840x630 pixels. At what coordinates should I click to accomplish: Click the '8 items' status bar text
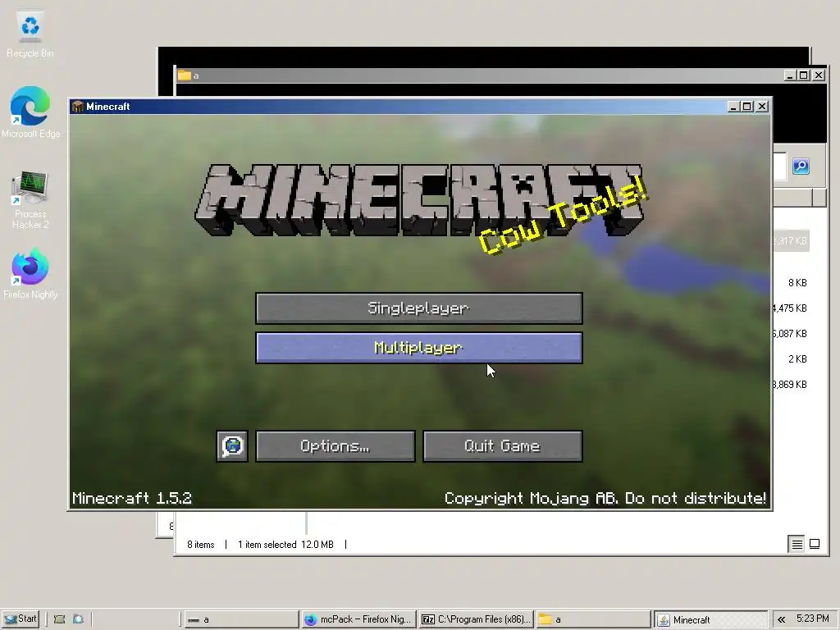200,545
